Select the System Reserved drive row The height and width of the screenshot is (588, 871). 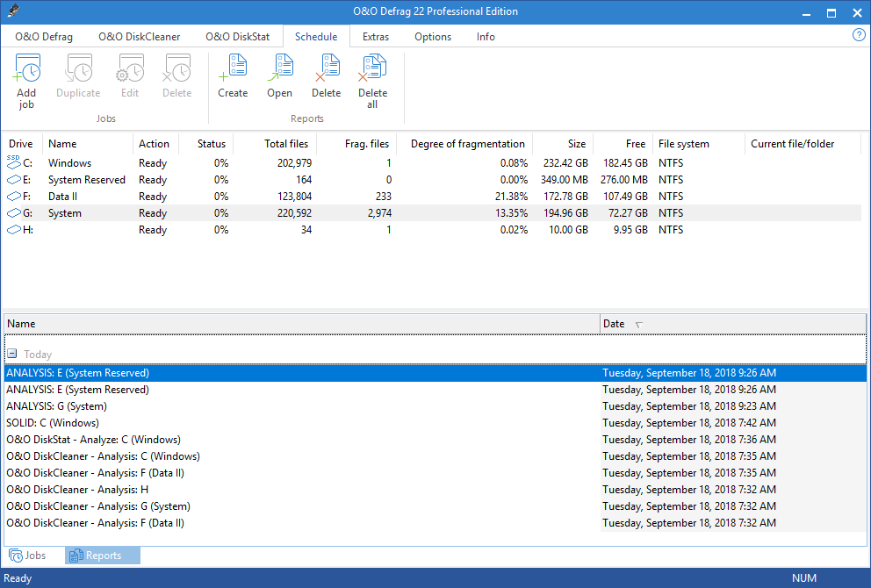pyautogui.click(x=433, y=180)
